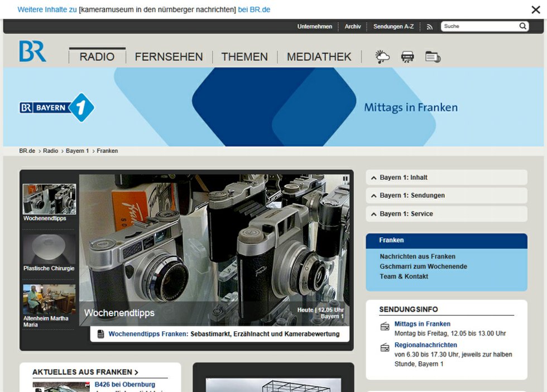This screenshot has width=547, height=392.
Task: Click radio icon next to Mittags in Franken
Action: click(x=385, y=326)
